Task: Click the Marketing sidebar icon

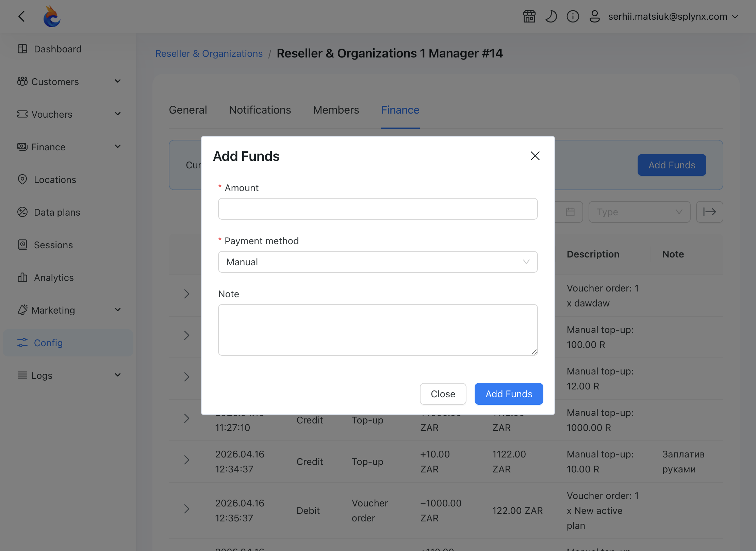Action: (22, 310)
